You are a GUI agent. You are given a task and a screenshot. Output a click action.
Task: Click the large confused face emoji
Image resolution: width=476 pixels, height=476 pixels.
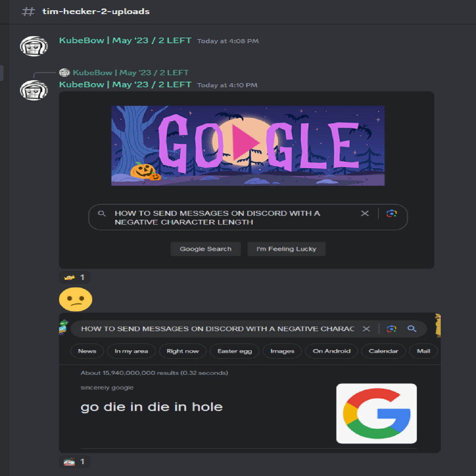[76, 300]
